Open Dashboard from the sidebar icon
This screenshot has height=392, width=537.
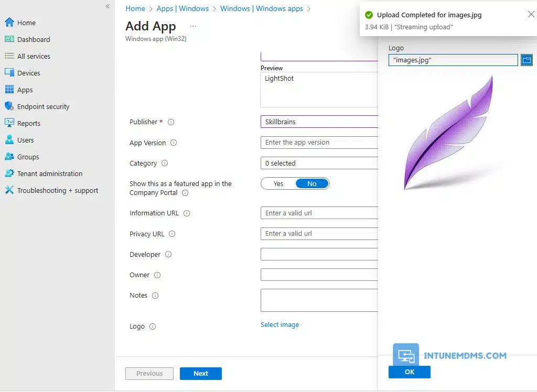9,39
